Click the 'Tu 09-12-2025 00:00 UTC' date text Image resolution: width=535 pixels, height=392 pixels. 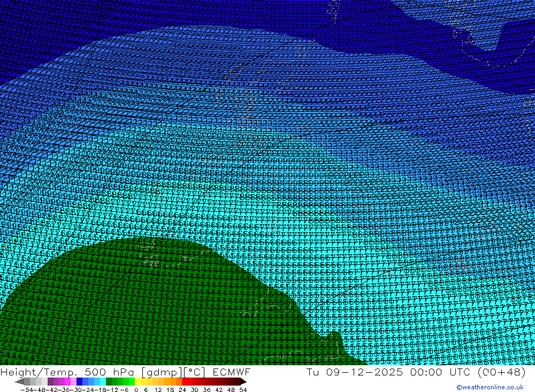tap(388, 372)
